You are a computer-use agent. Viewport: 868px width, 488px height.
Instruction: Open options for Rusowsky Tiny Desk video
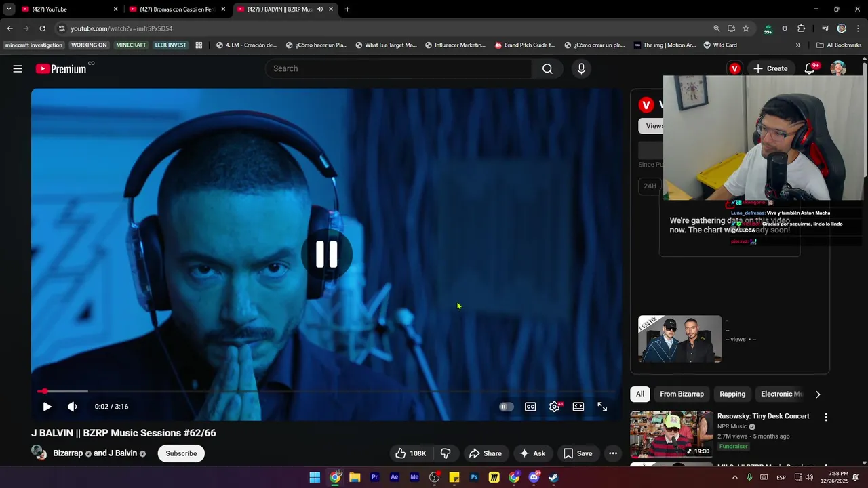825,417
